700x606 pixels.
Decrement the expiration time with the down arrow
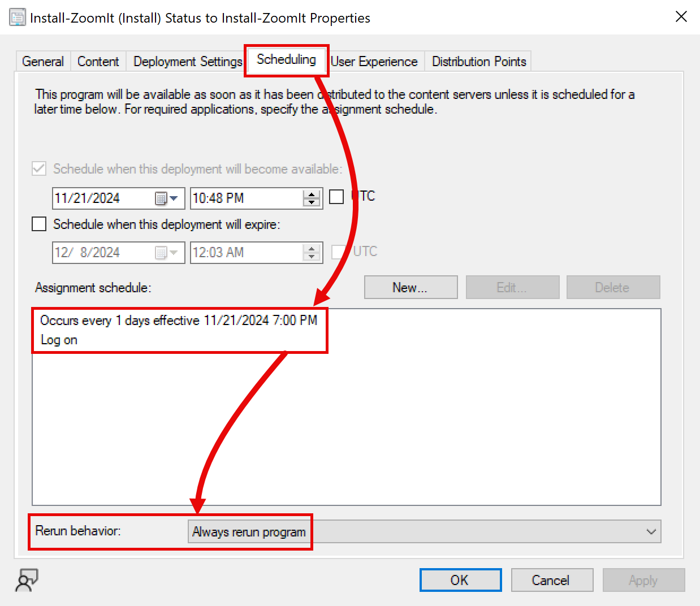coord(312,257)
